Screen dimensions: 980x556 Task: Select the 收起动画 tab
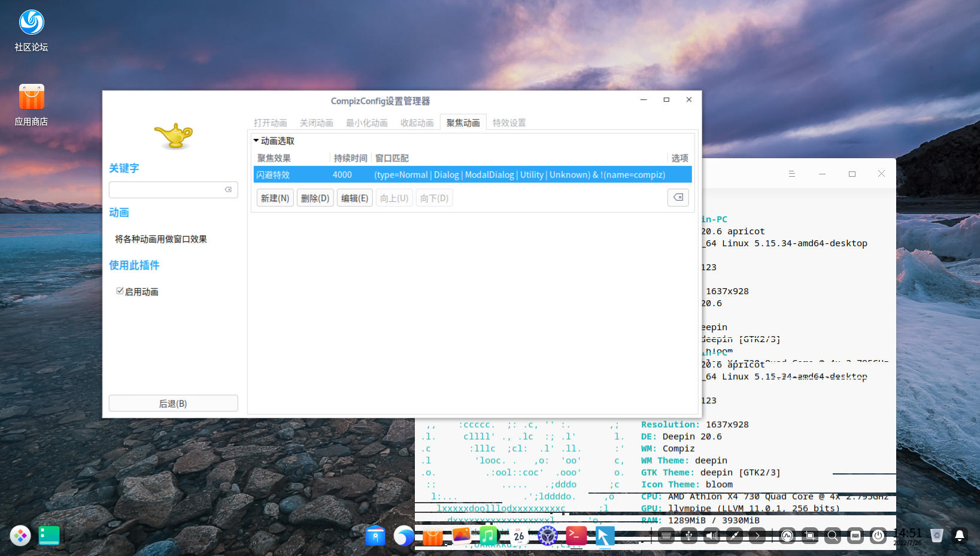(x=417, y=123)
